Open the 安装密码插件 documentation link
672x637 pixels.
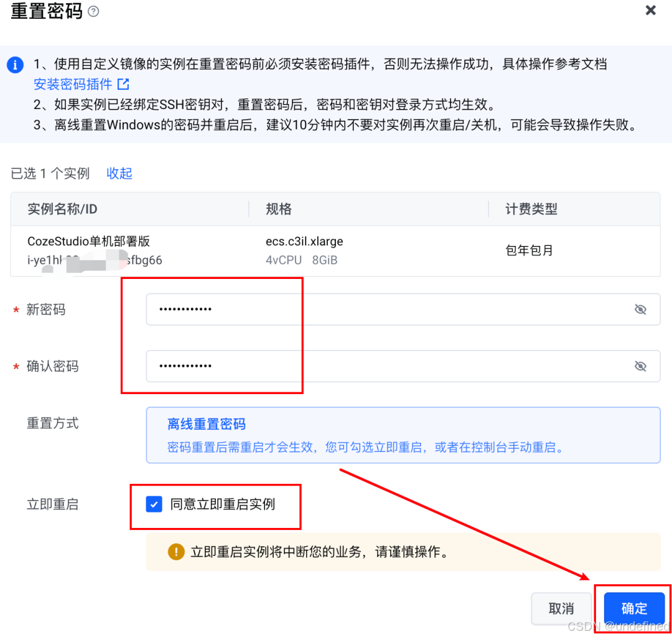(x=73, y=84)
